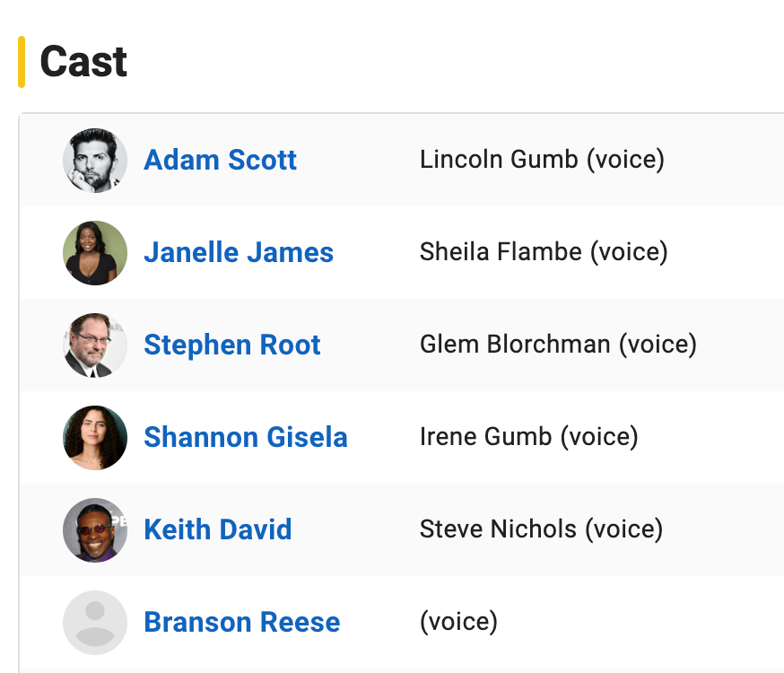The image size is (784, 673).
Task: Open the Adam Scott name link
Action: point(220,160)
